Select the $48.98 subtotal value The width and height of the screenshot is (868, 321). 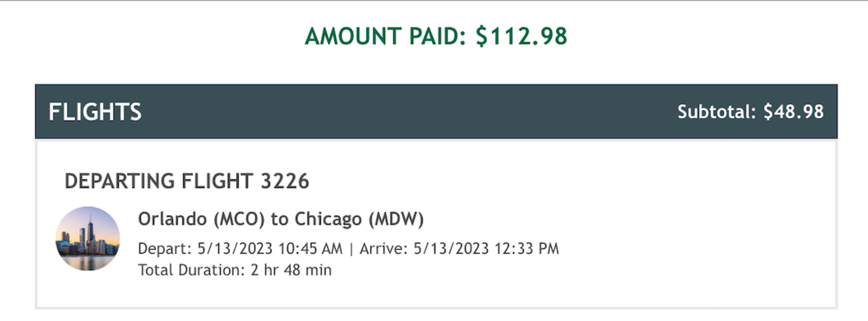tap(793, 112)
